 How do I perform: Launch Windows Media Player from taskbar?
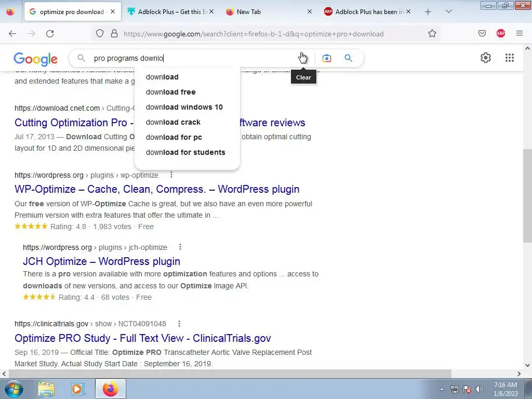click(x=77, y=389)
